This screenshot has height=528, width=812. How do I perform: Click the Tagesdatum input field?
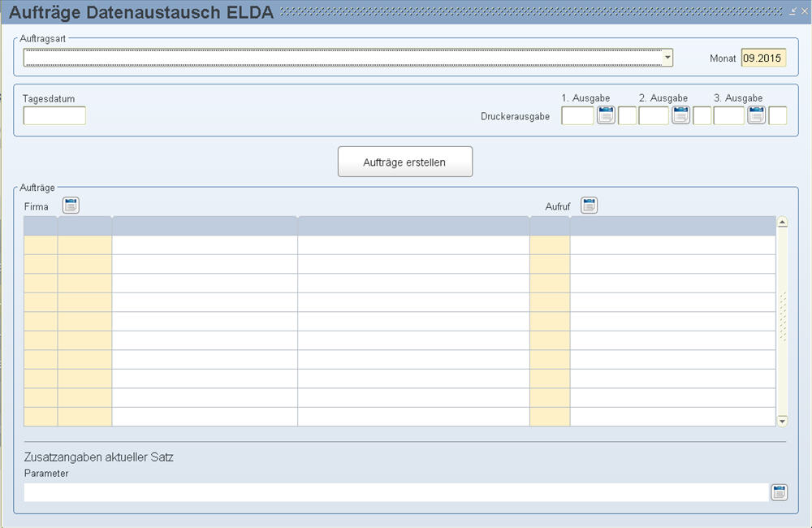point(54,115)
